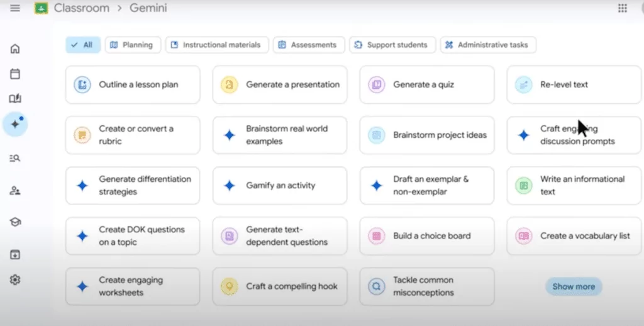The image size is (644, 326).
Task: Open Brainstorm real world examples card
Action: pos(280,135)
